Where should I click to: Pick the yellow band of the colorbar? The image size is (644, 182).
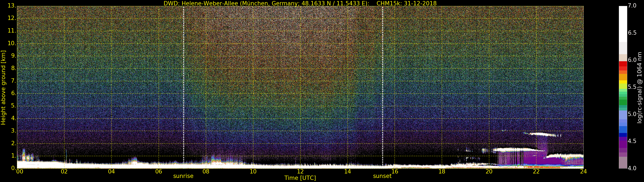coord(623,82)
